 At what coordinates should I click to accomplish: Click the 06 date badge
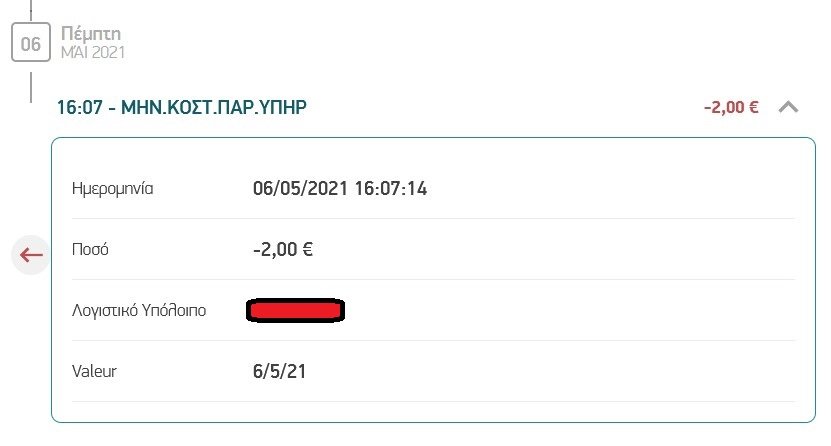coord(31,43)
